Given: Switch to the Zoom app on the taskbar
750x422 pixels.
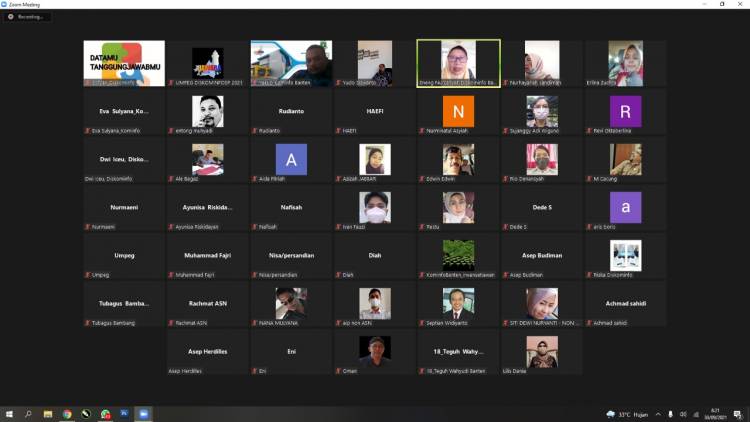Looking at the screenshot, I should (143, 414).
